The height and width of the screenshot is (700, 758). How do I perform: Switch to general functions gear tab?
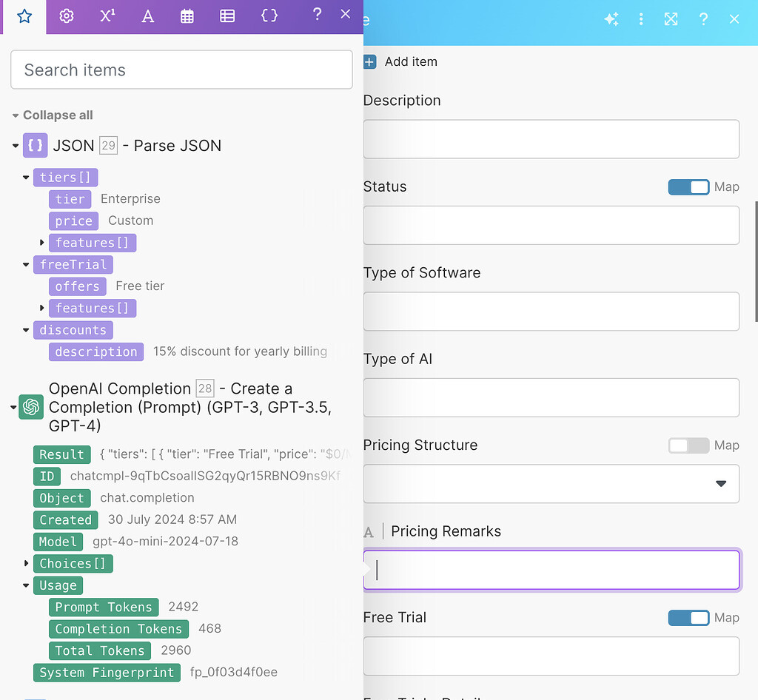pyautogui.click(x=67, y=16)
